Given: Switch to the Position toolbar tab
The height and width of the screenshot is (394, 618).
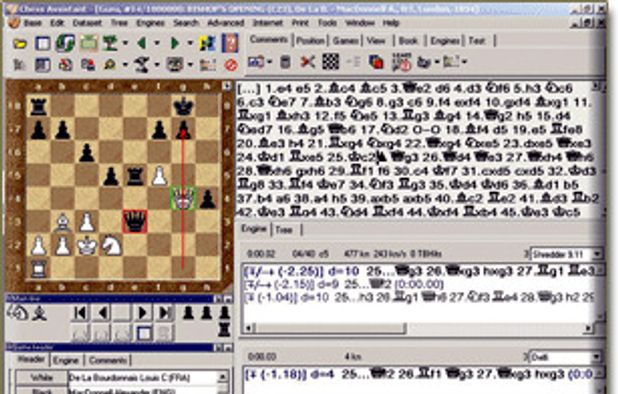Looking at the screenshot, I should click(x=311, y=41).
